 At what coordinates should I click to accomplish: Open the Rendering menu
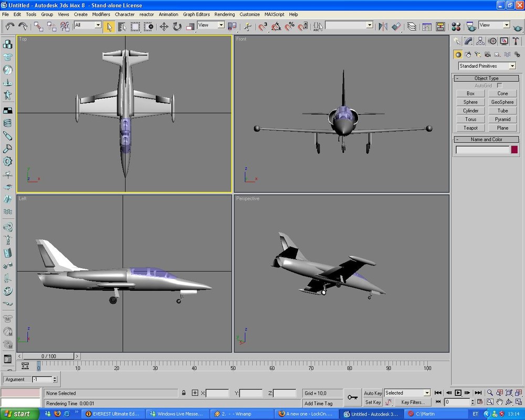click(x=225, y=14)
